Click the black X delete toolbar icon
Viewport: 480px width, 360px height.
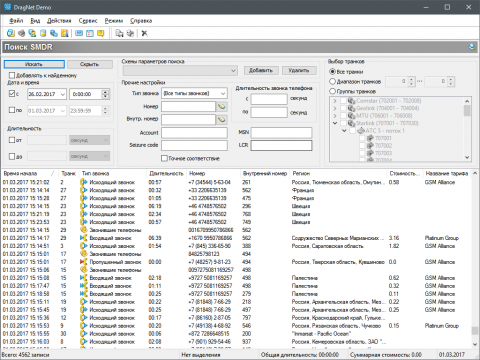[144, 33]
